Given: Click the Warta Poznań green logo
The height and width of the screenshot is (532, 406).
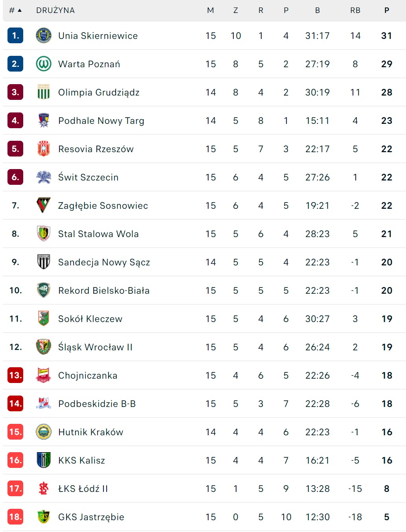Looking at the screenshot, I should (44, 64).
